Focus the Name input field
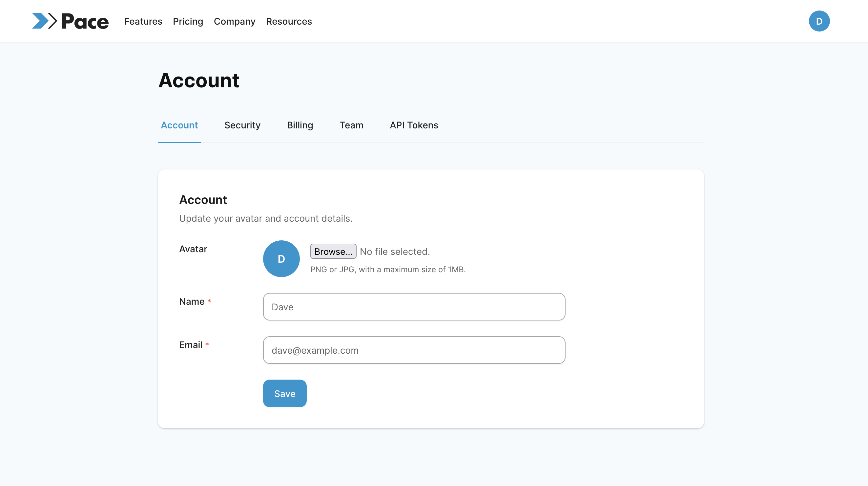This screenshot has width=868, height=486. (x=414, y=307)
